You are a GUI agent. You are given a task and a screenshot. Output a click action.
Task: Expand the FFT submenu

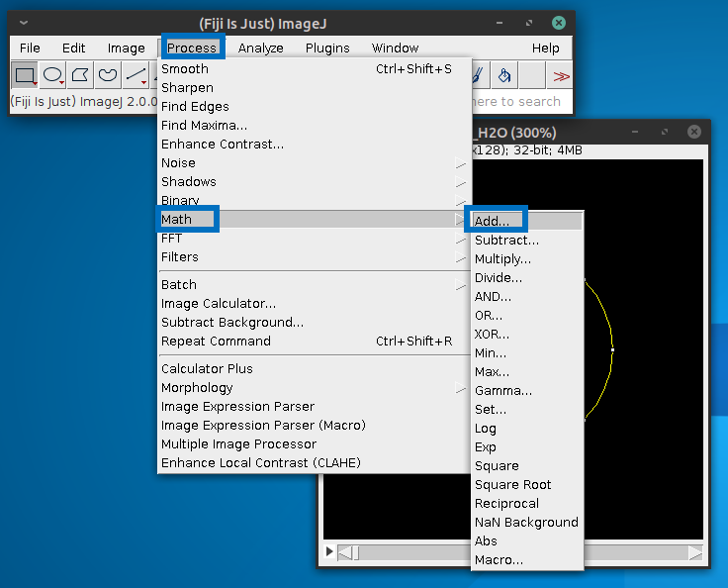(x=315, y=238)
